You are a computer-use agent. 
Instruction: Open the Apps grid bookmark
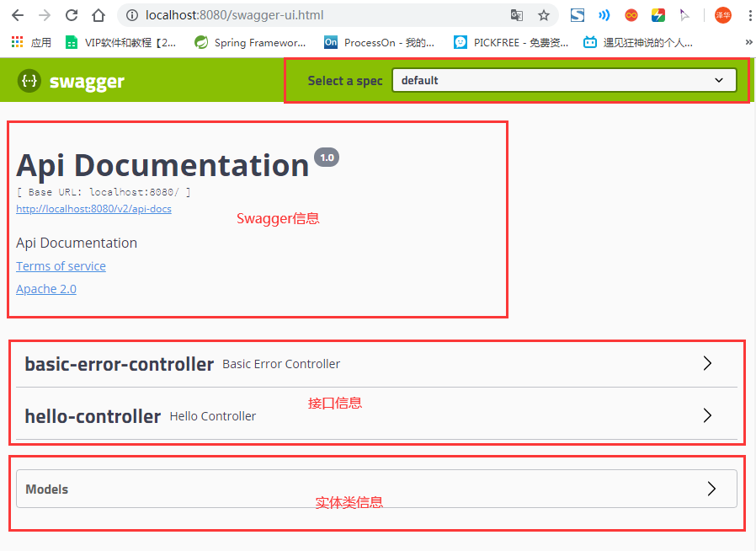click(31, 42)
